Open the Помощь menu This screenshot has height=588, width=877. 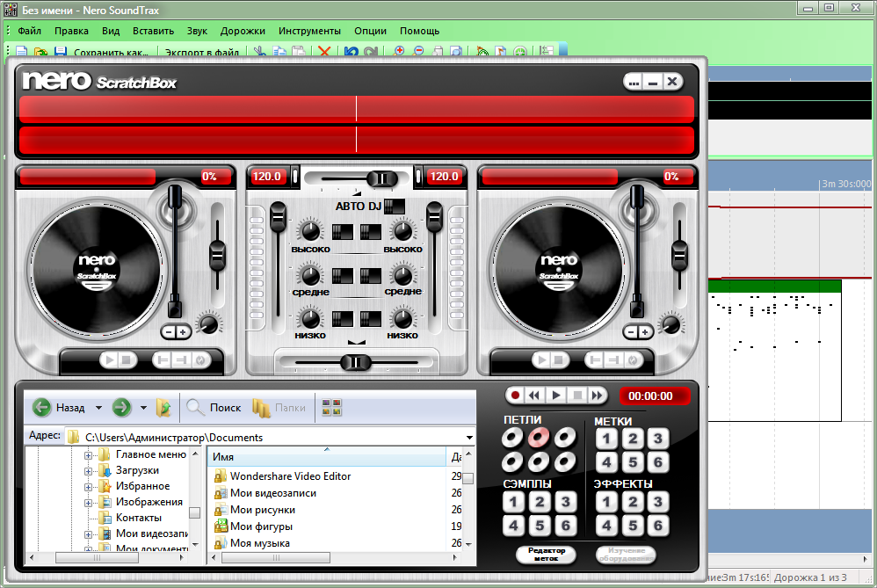click(419, 31)
